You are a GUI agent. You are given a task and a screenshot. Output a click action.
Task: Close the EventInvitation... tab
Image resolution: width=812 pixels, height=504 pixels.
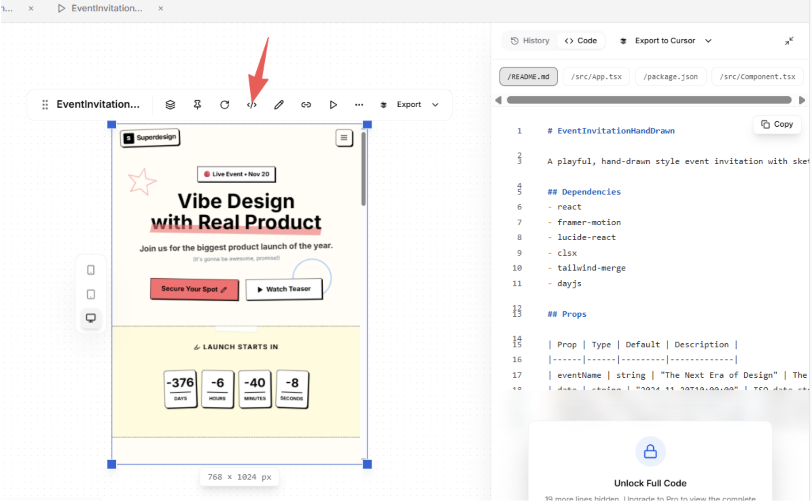(x=161, y=8)
